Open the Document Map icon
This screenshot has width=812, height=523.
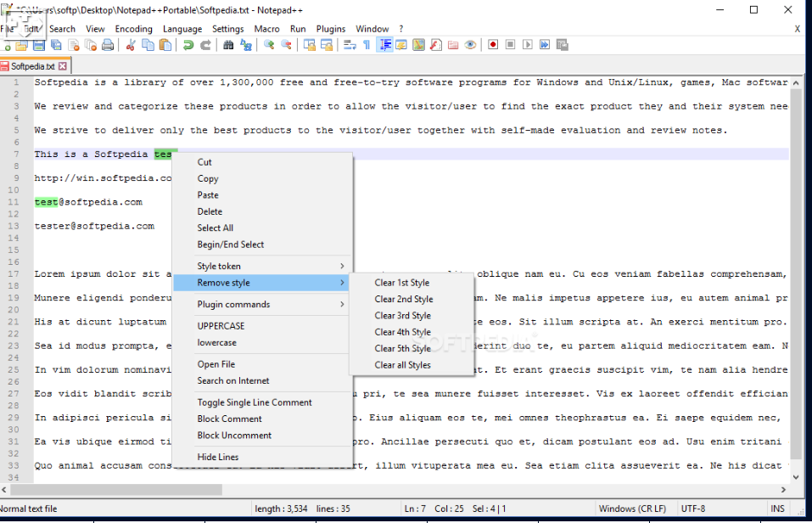point(418,46)
